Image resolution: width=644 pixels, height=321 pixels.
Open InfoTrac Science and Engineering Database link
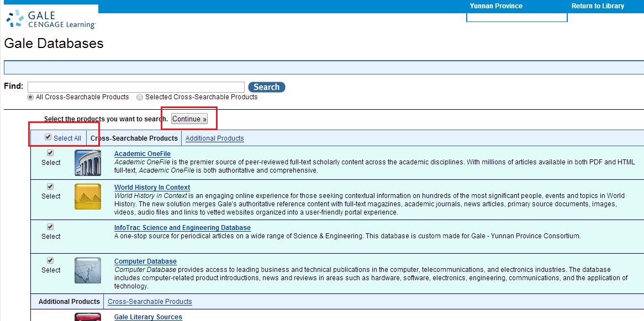point(182,228)
